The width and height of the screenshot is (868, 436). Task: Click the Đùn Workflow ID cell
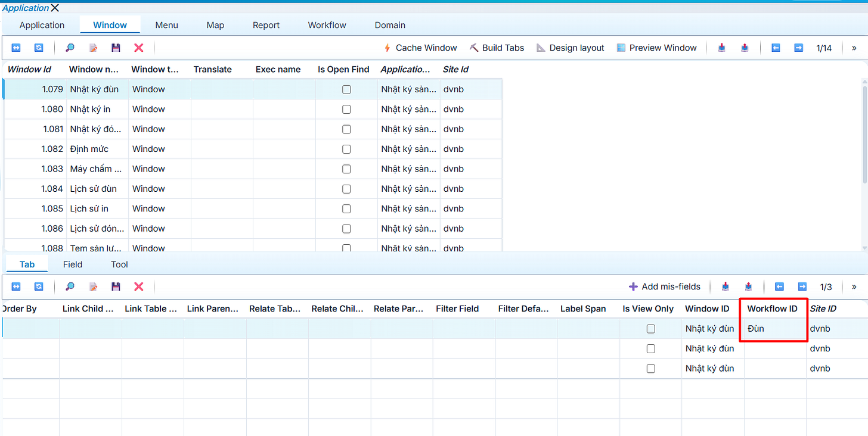pos(775,329)
